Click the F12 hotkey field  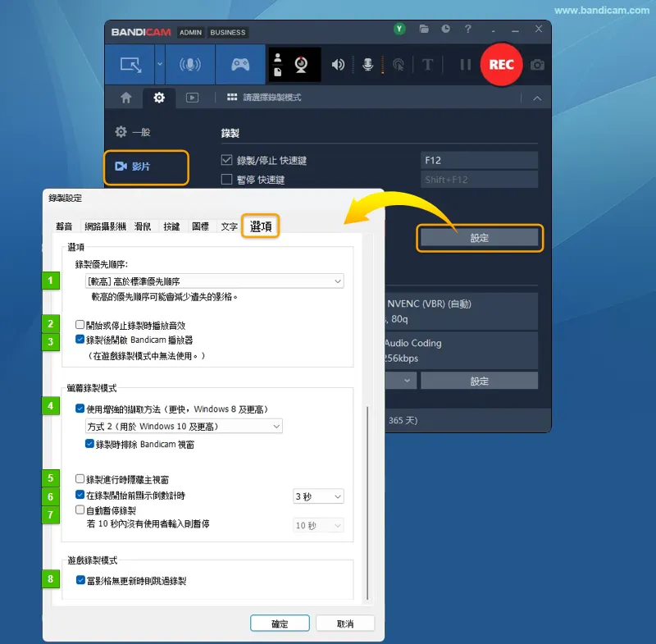pos(479,160)
